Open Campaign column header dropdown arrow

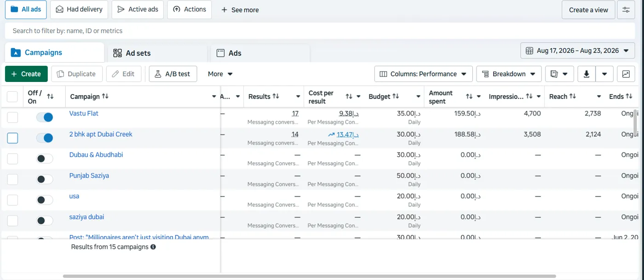214,97
